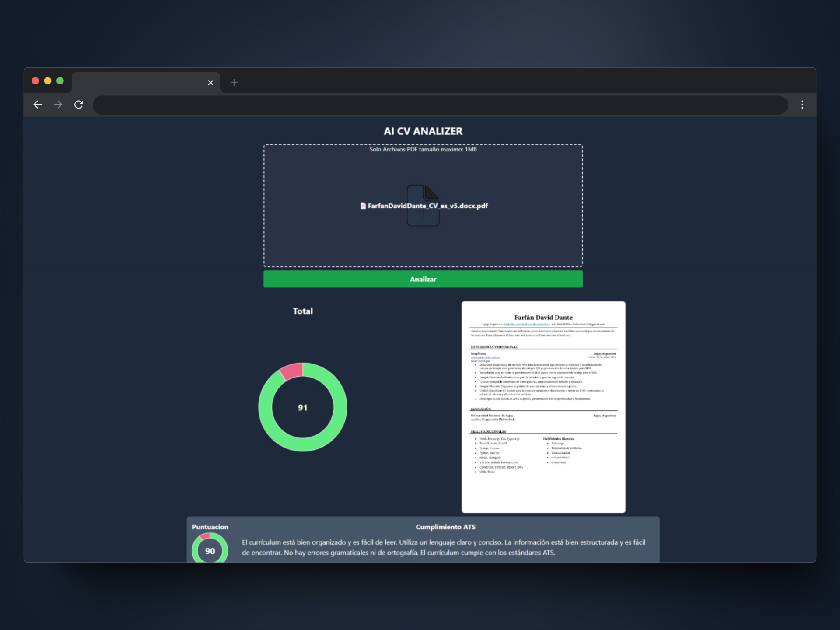
Task: Open the browser three-dot options menu
Action: coord(802,105)
